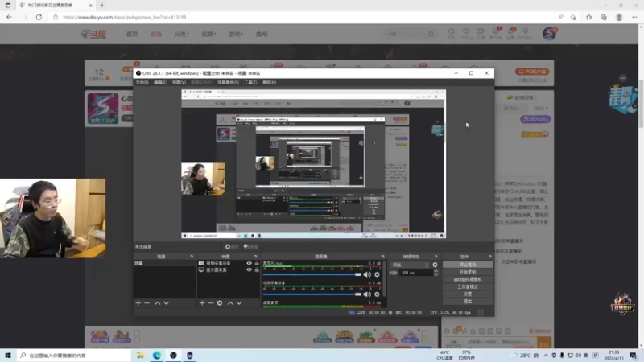Click the webcam thumbnail in OBS preview
644x362 pixels.
click(203, 179)
